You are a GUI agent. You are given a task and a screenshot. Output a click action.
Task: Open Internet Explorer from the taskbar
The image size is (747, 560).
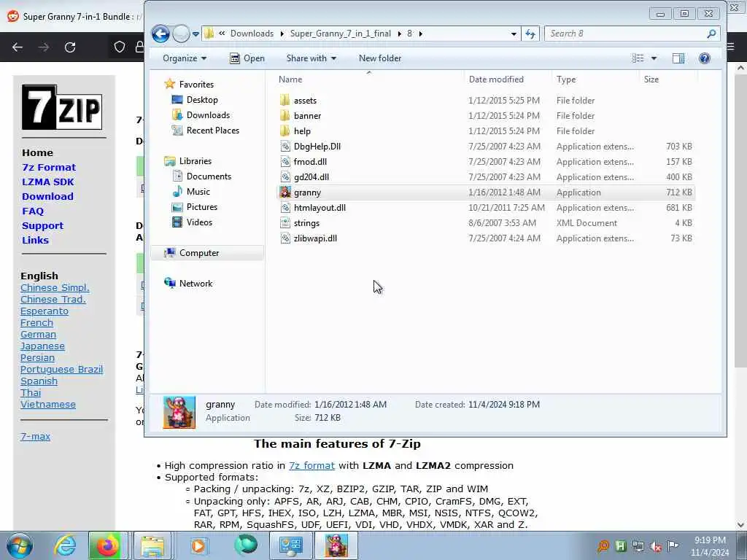(x=64, y=545)
